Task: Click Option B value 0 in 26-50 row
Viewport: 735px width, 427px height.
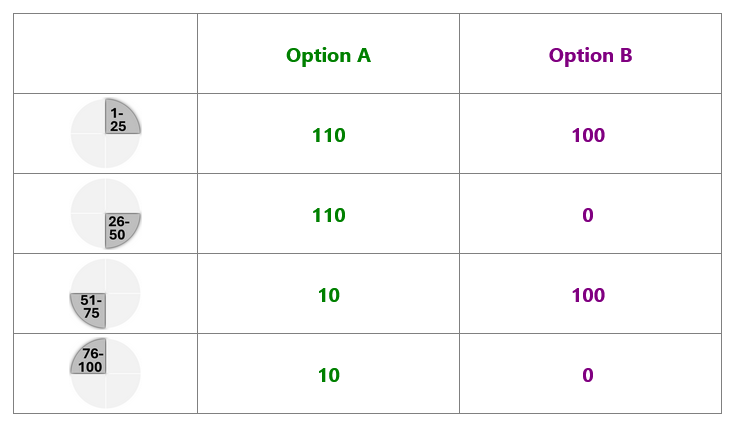Action: click(588, 215)
